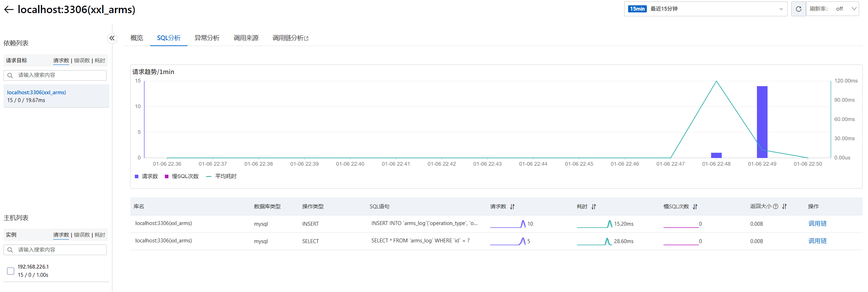Open external link icon on 调用链分析
This screenshot has width=868, height=292.
[x=306, y=38]
